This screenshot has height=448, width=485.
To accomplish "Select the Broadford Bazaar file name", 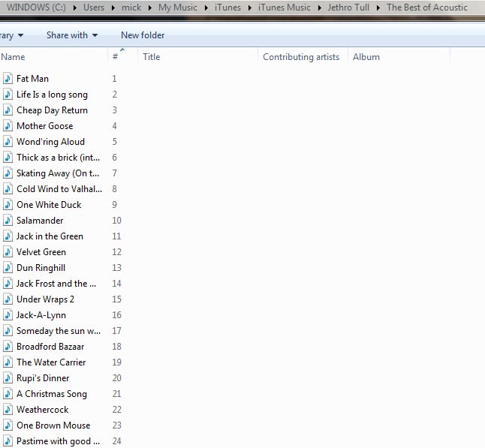I will (x=50, y=347).
